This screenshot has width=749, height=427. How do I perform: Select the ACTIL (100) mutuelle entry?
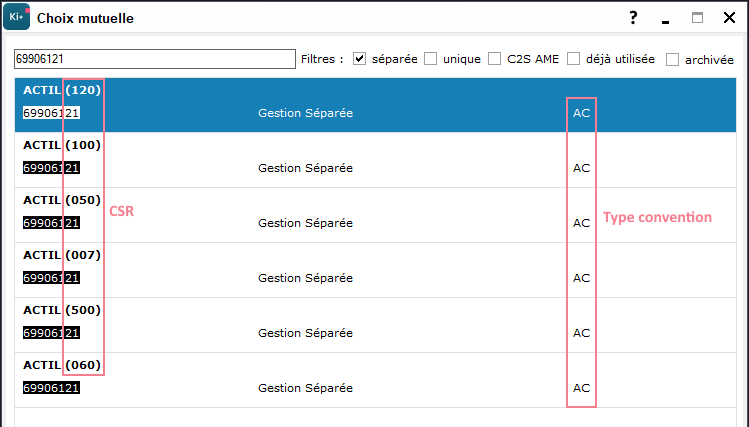[x=375, y=160]
